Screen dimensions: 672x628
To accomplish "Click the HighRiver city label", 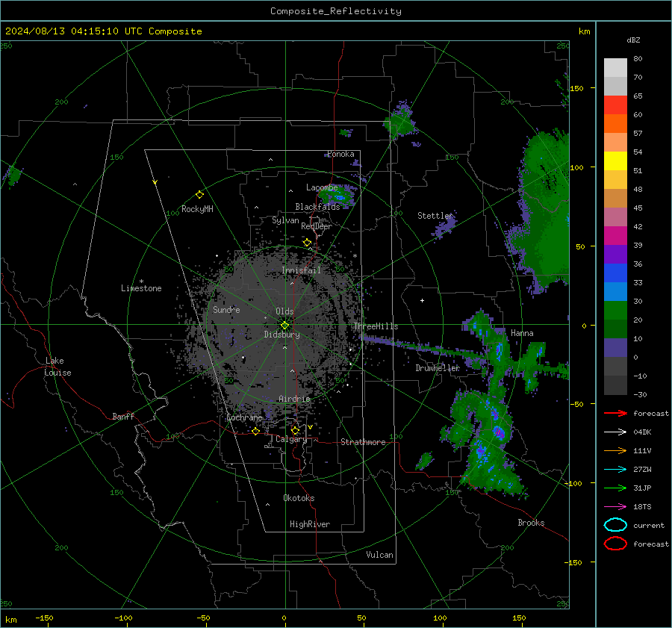I will (310, 524).
